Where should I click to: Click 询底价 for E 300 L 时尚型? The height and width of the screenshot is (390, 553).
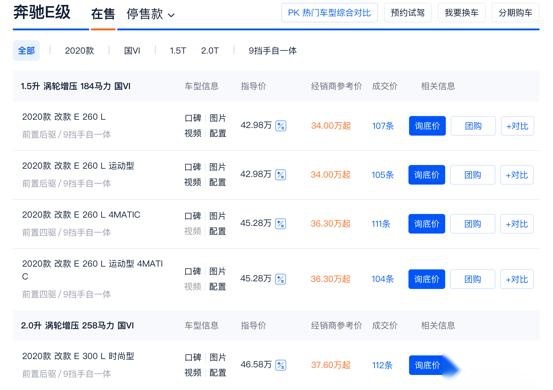click(427, 365)
